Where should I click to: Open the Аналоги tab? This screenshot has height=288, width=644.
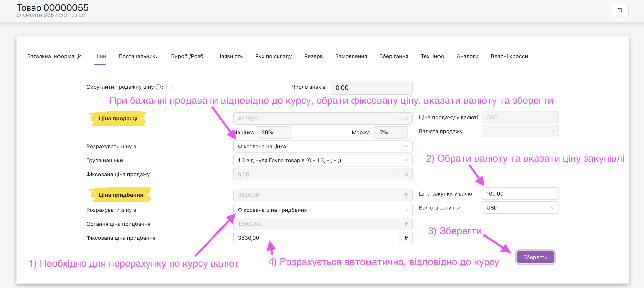coord(467,56)
